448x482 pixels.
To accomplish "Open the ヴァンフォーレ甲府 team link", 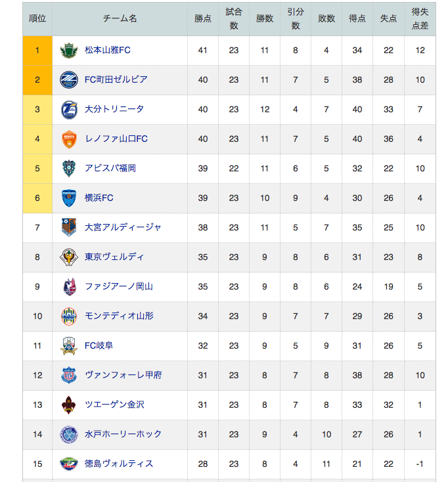I will point(123,375).
